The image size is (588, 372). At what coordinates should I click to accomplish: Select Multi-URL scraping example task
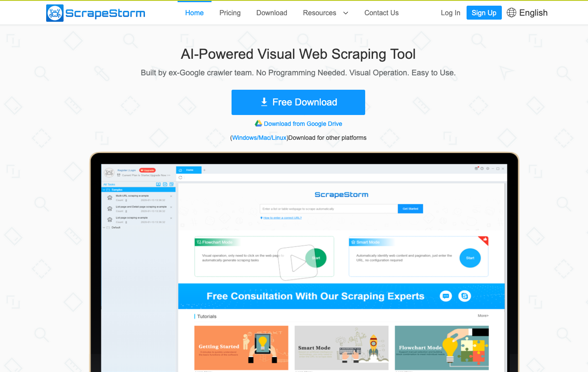tap(132, 196)
